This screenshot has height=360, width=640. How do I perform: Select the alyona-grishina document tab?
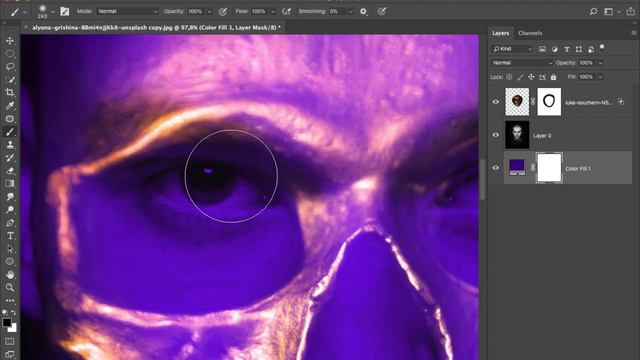(x=156, y=27)
